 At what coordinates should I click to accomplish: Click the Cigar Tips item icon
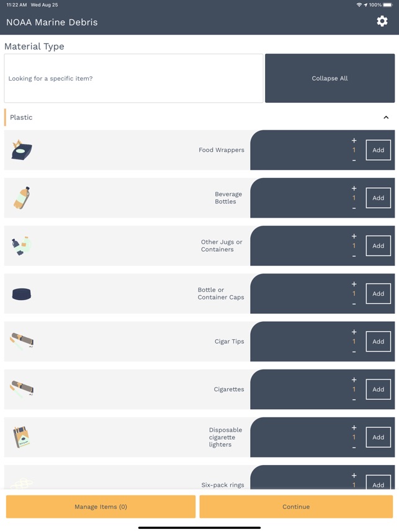coord(21,342)
